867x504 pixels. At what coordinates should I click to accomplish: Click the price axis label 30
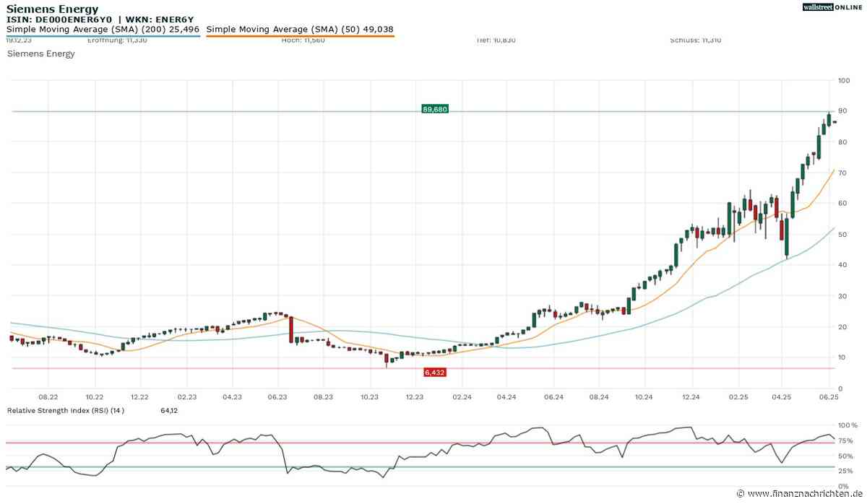842,296
